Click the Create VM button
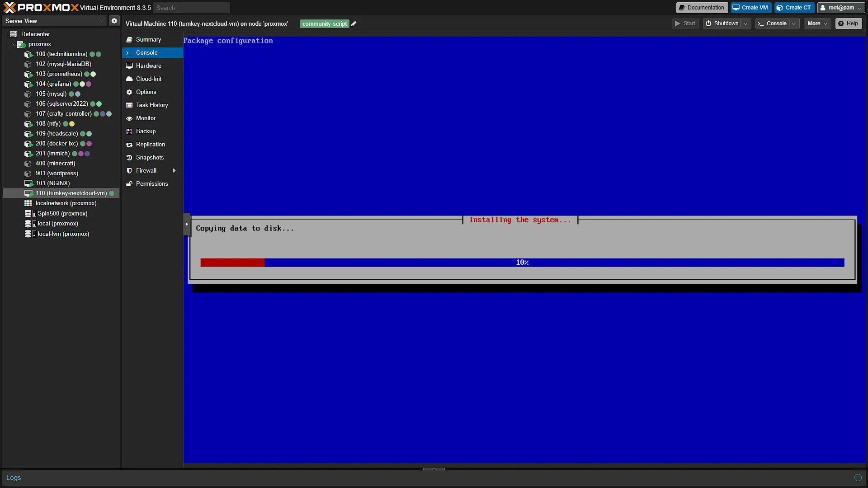868x488 pixels. (x=750, y=8)
